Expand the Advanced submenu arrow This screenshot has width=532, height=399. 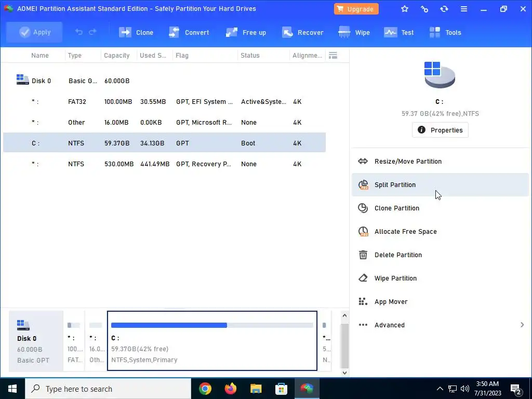click(x=522, y=325)
